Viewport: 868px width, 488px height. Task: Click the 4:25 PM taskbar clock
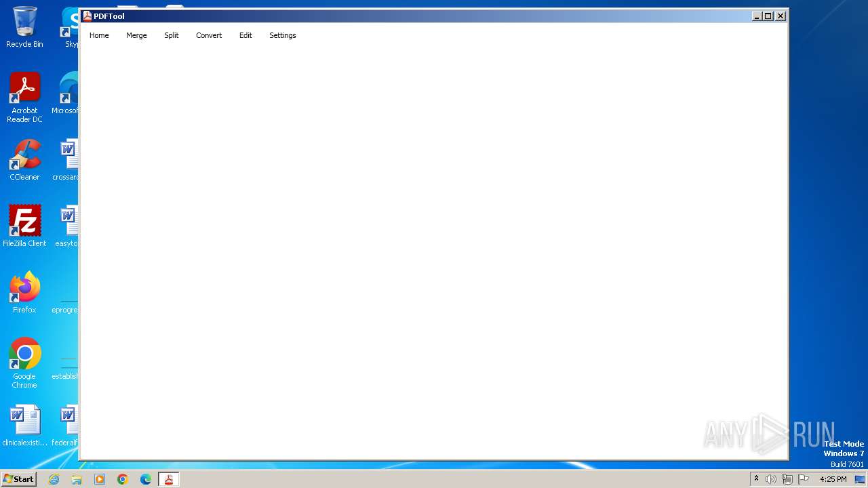(833, 479)
